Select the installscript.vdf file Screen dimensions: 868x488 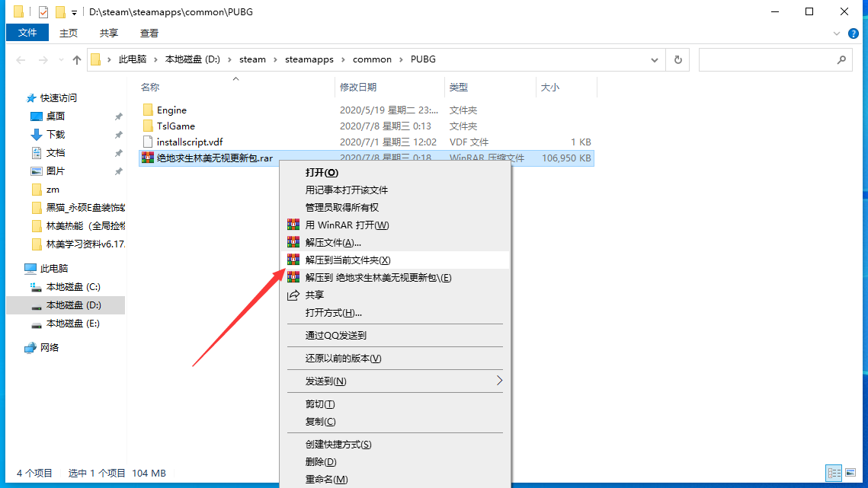tap(189, 142)
